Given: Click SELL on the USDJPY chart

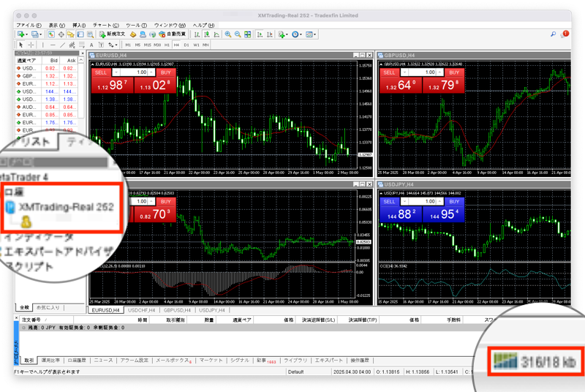Looking at the screenshot, I should (389, 201).
